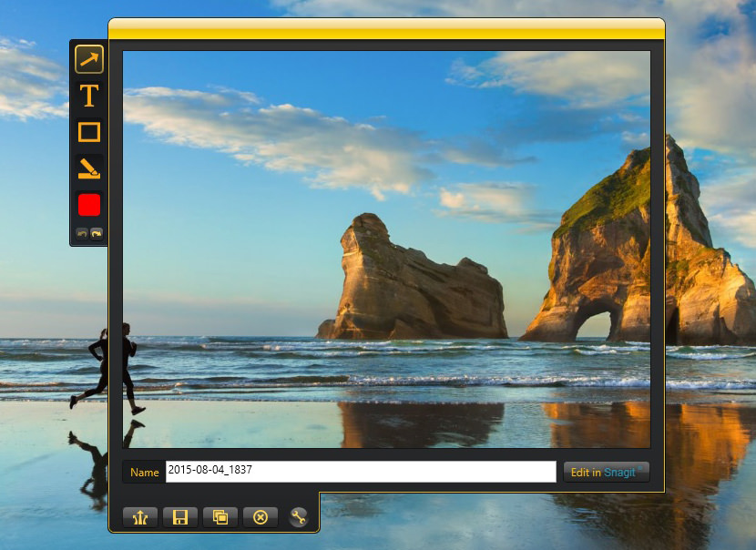Choose the rectangle Frame tool
This screenshot has width=756, height=550.
coord(88,132)
